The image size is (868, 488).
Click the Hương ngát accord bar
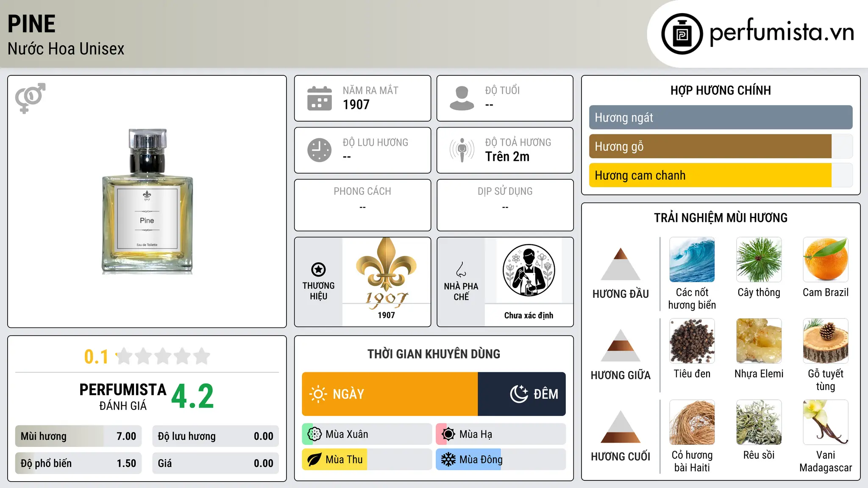point(721,117)
